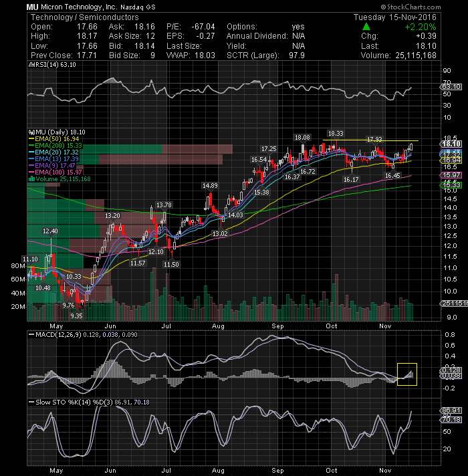Click the 0.128 MACD axis tag
This screenshot has width=468, height=476.
coord(451,370)
